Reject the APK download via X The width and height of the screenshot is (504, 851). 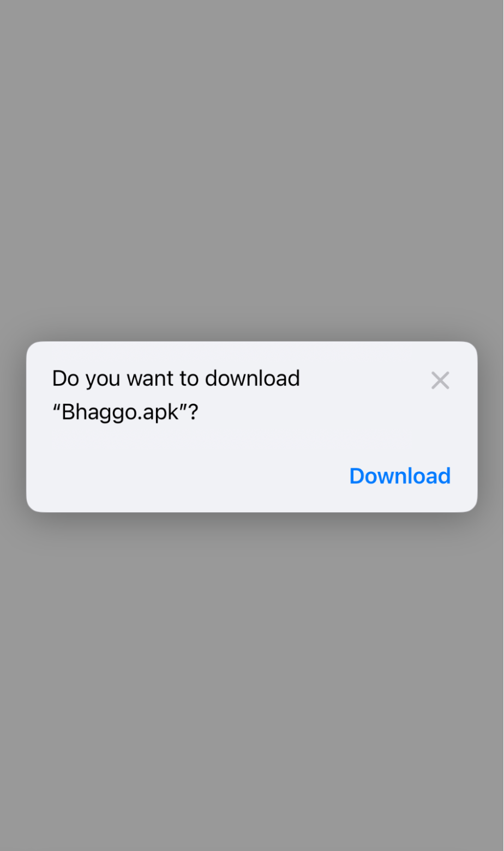click(440, 380)
